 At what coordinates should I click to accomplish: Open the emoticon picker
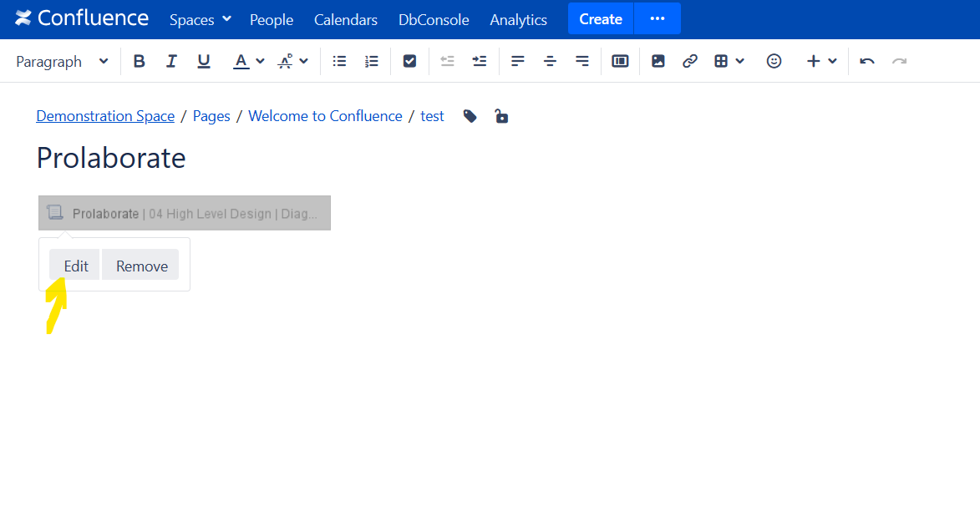(x=774, y=61)
